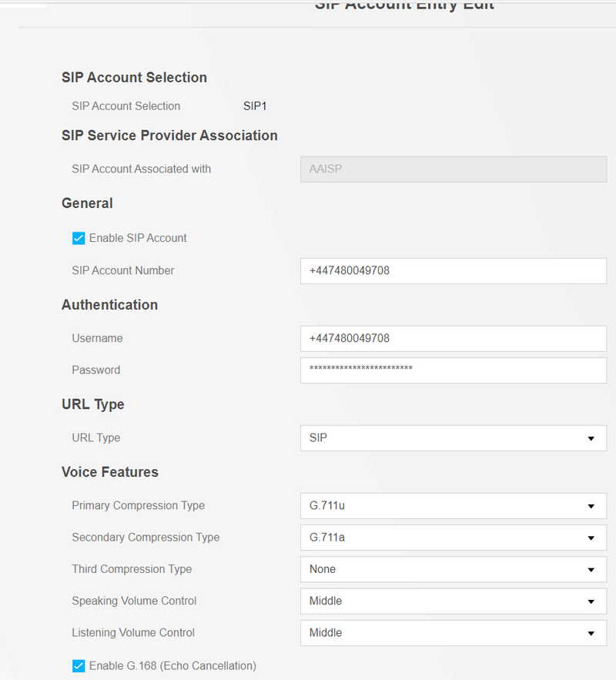
Task: Open the Secondary Compression Type dropdown showing G.711a
Action: tap(453, 538)
